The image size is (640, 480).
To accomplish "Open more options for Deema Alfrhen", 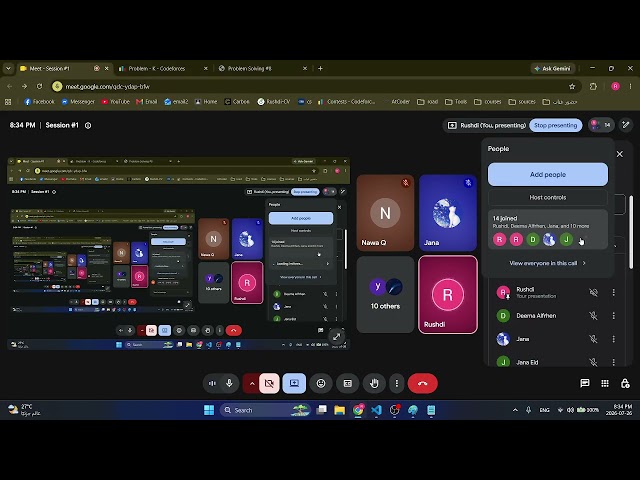I will [x=613, y=316].
